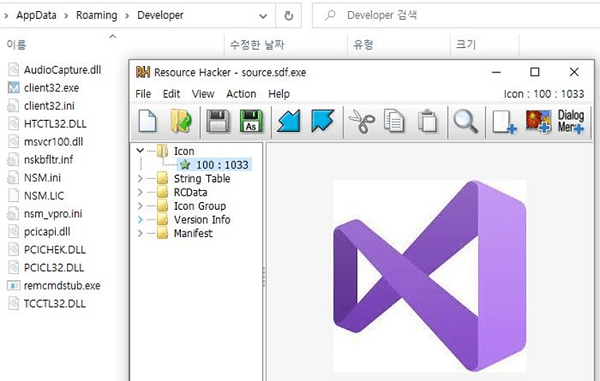
Task: Click the Save As floppy icon
Action: [251, 121]
